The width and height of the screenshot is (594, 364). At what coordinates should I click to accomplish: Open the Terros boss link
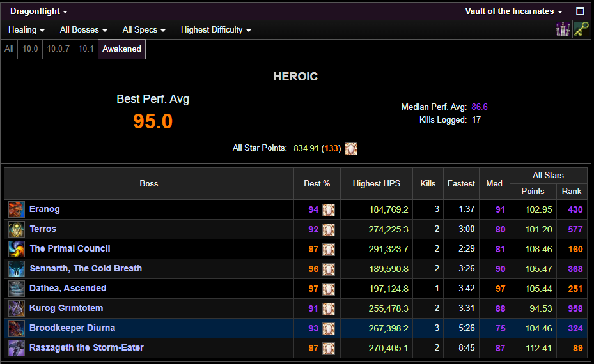[x=43, y=229]
